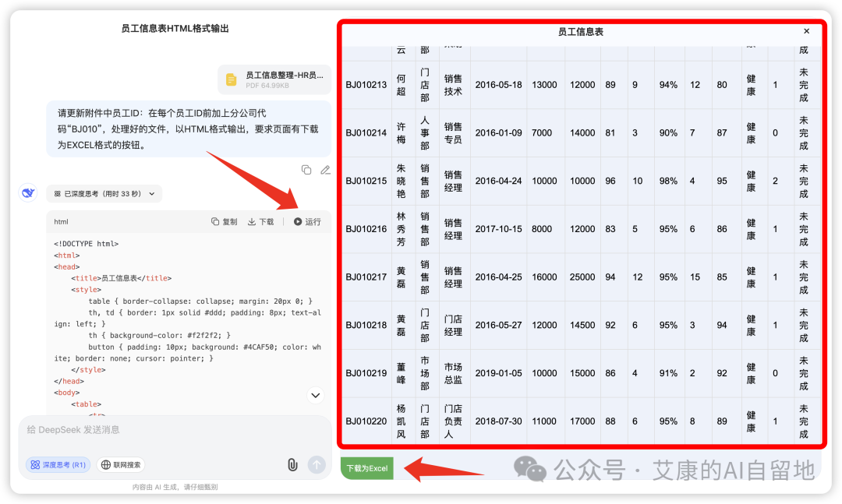This screenshot has width=842, height=504.
Task: Edit the user message via pencil icon
Action: pos(325,170)
